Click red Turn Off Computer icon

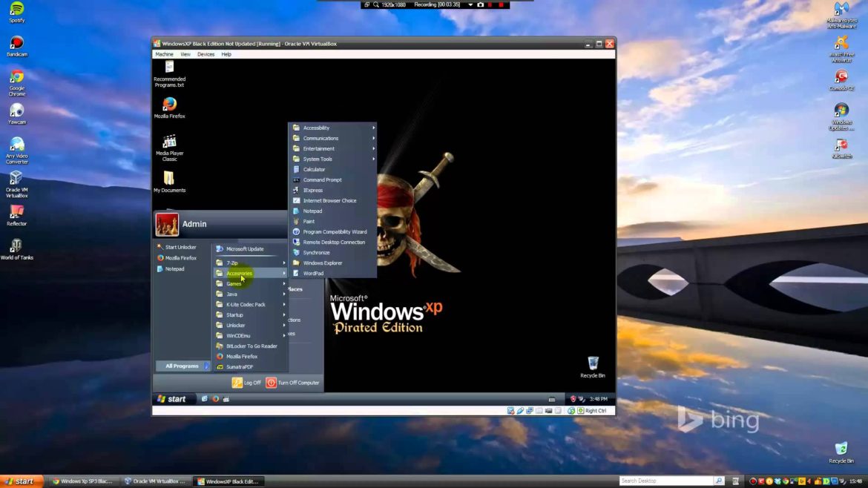(271, 383)
